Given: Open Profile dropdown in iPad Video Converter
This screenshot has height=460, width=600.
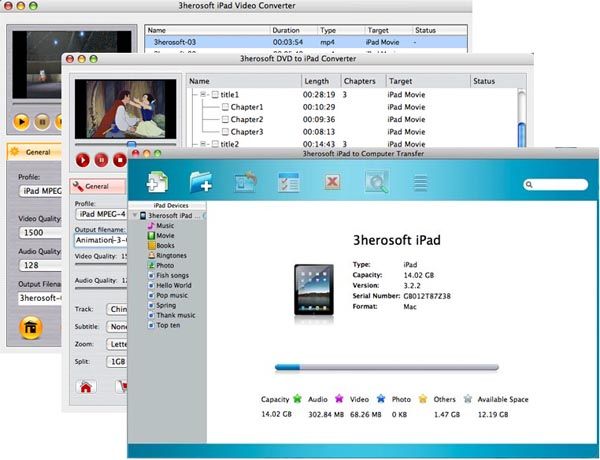Looking at the screenshot, I should tap(41, 191).
